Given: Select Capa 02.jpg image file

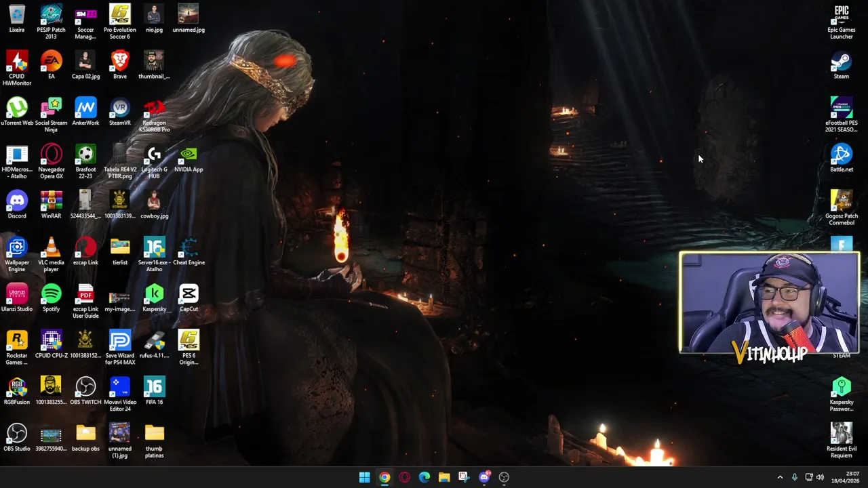Looking at the screenshot, I should pyautogui.click(x=85, y=65).
